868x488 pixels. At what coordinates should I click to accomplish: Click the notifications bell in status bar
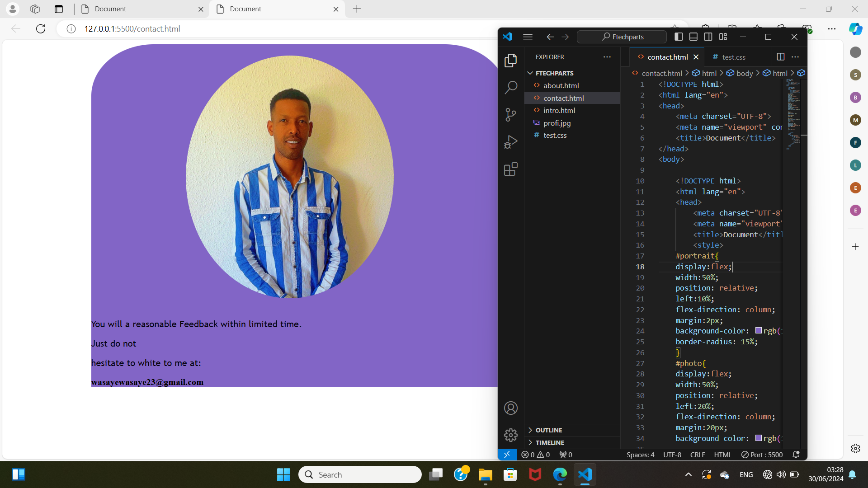pos(796,455)
